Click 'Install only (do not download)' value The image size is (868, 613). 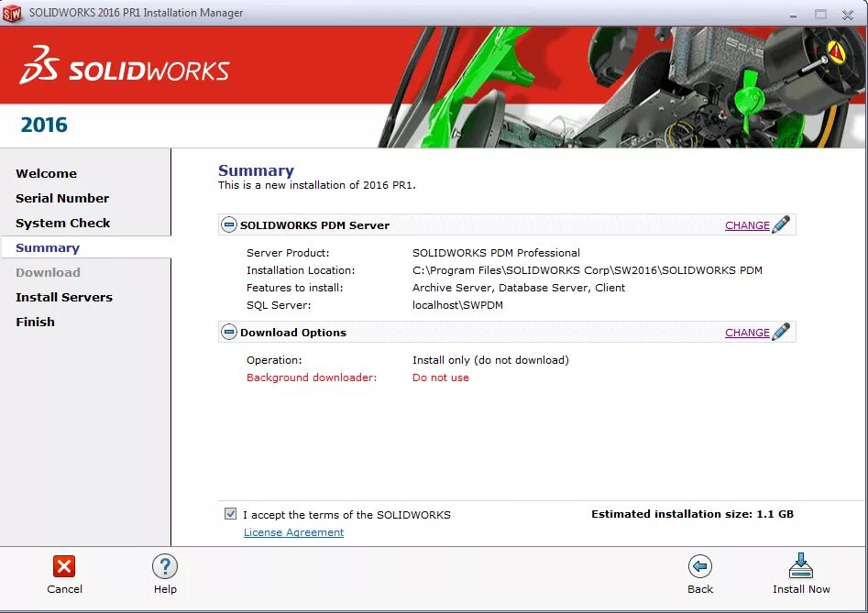[x=490, y=360]
